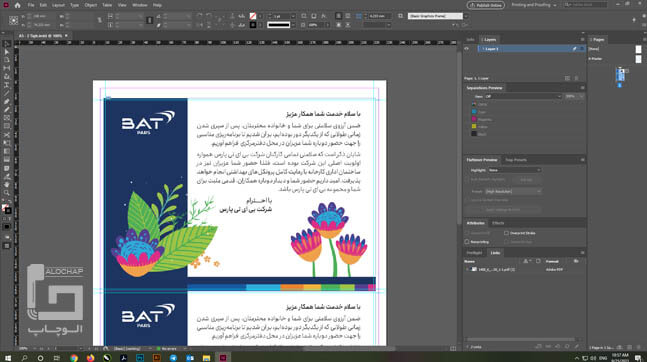Click the Home icon beside the File menu
This screenshot has width=647, height=362.
click(17, 5)
